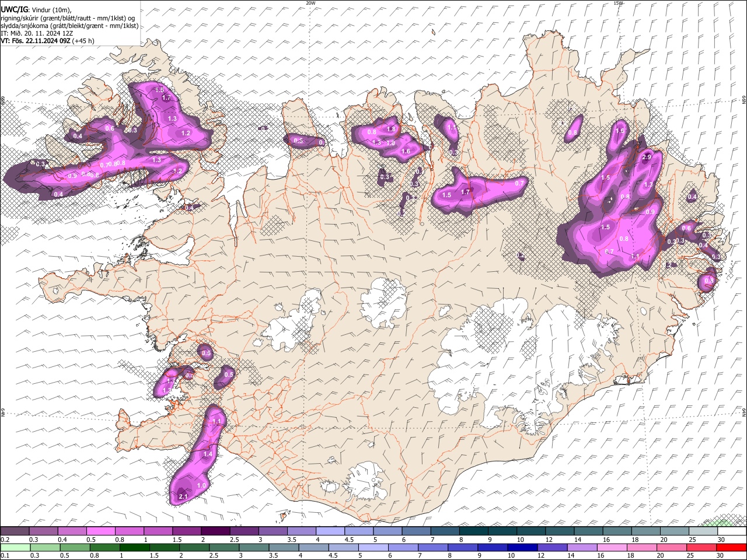This screenshot has height=560, width=747.
Task: Click the 'slydda/snjókoma' description line
Action: (69, 26)
